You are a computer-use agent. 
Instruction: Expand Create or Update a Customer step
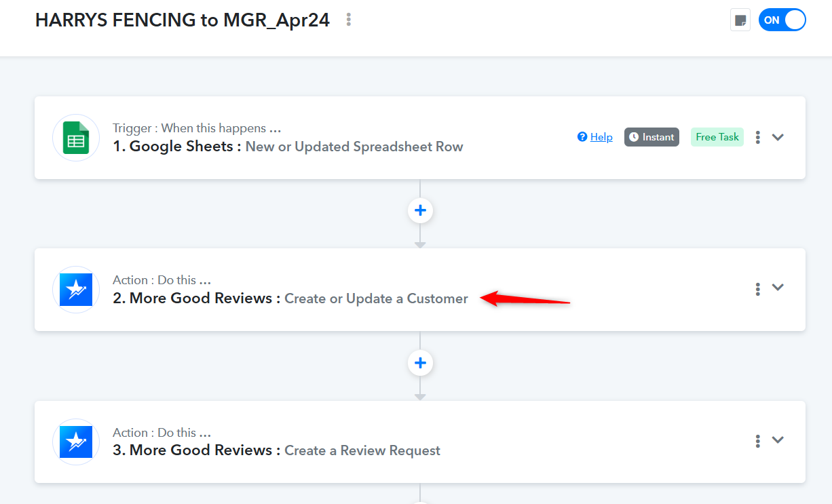pos(778,288)
